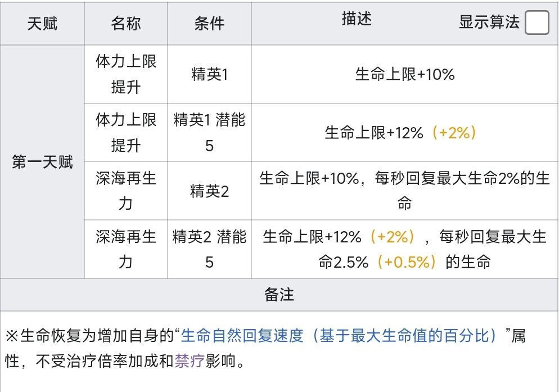The width and height of the screenshot is (559, 392).
Task: Click the condition cell reading only 精英2
Action: (209, 191)
